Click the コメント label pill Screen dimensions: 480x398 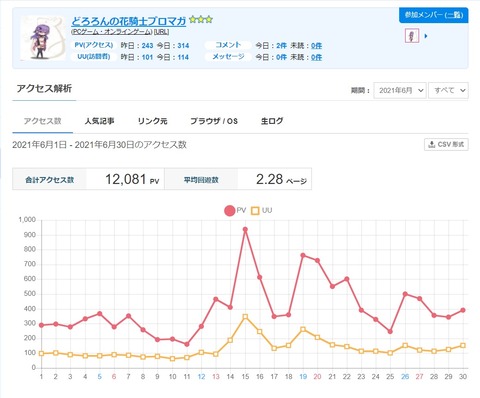(x=228, y=45)
